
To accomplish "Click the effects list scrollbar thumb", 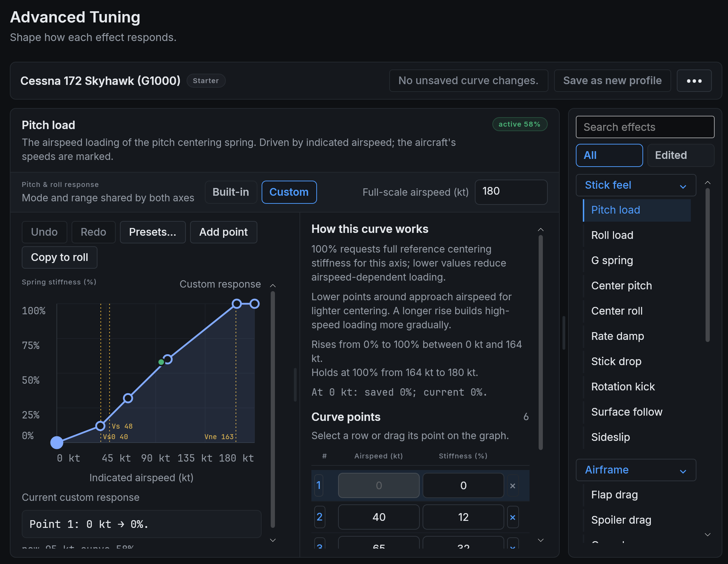I will pyautogui.click(x=708, y=265).
